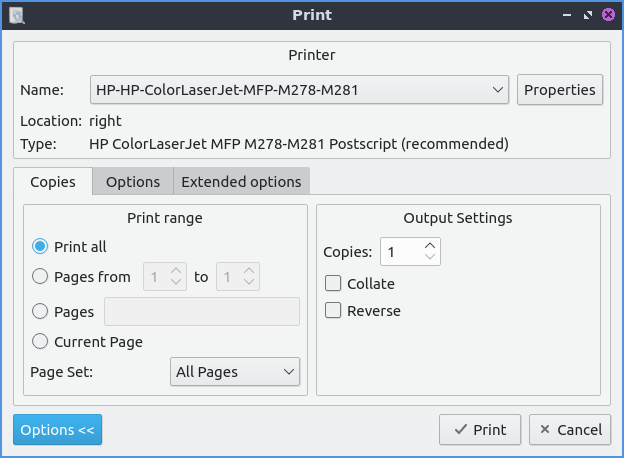The height and width of the screenshot is (458, 624).
Task: Collapse the dialog with Options << button
Action: (57, 430)
